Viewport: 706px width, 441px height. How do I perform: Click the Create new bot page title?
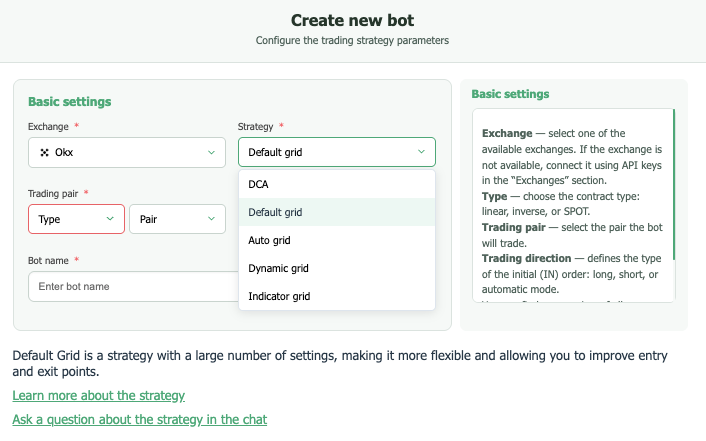pyautogui.click(x=352, y=20)
